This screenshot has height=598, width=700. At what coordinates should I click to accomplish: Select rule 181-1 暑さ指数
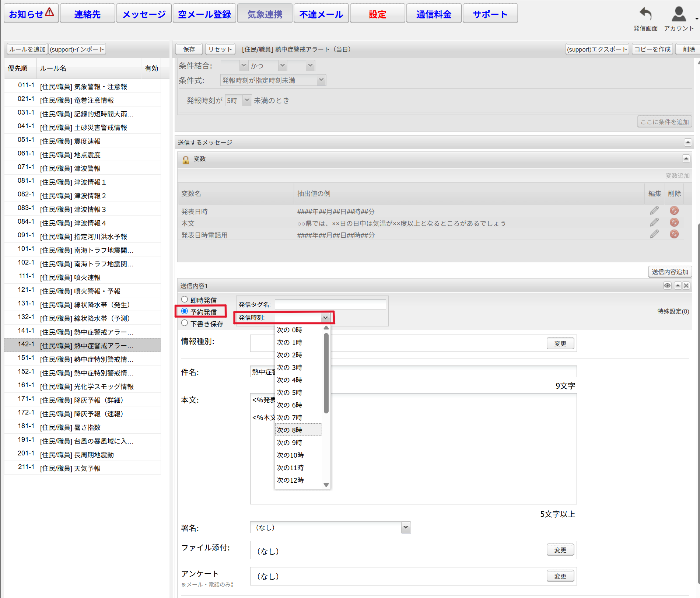tap(83, 427)
